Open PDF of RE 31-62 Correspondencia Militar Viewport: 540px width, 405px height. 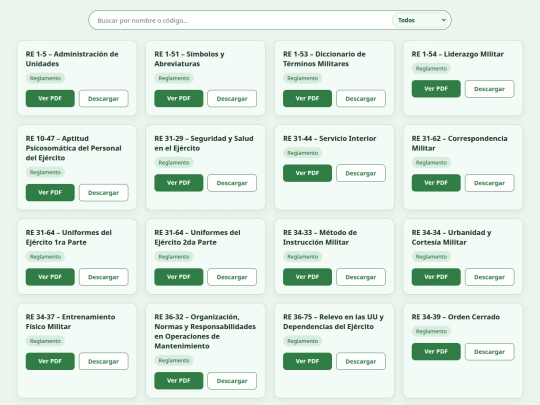[436, 183]
